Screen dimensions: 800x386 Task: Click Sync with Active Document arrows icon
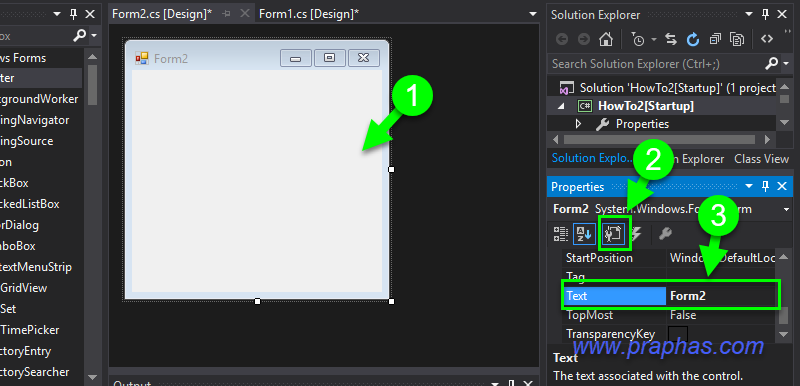click(671, 39)
